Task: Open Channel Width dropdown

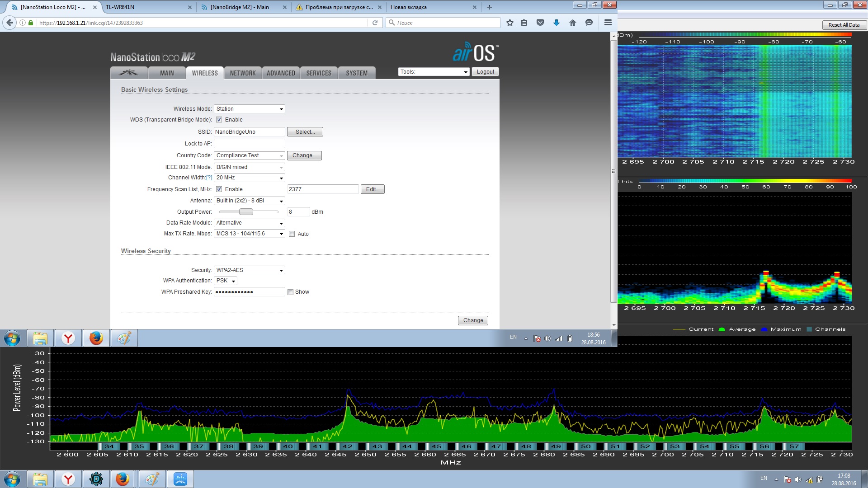Action: [250, 178]
